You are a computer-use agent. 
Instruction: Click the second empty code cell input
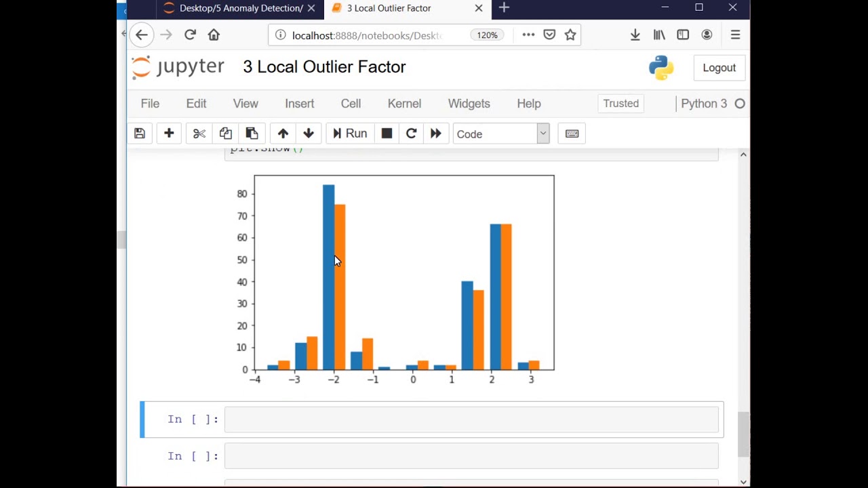click(x=471, y=456)
